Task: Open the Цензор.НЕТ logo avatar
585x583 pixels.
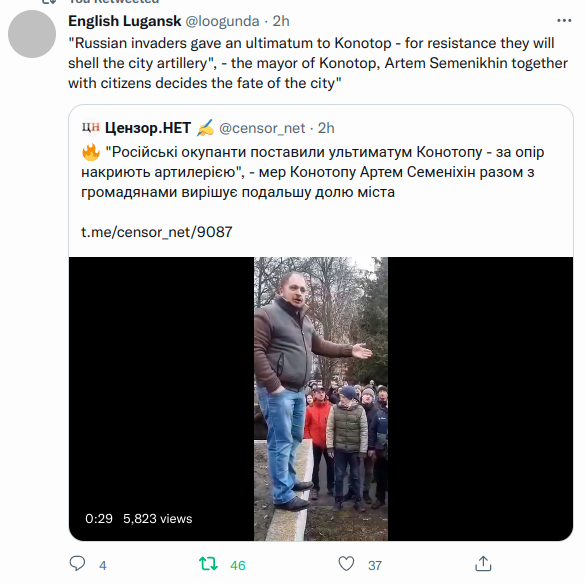Action: click(91, 128)
